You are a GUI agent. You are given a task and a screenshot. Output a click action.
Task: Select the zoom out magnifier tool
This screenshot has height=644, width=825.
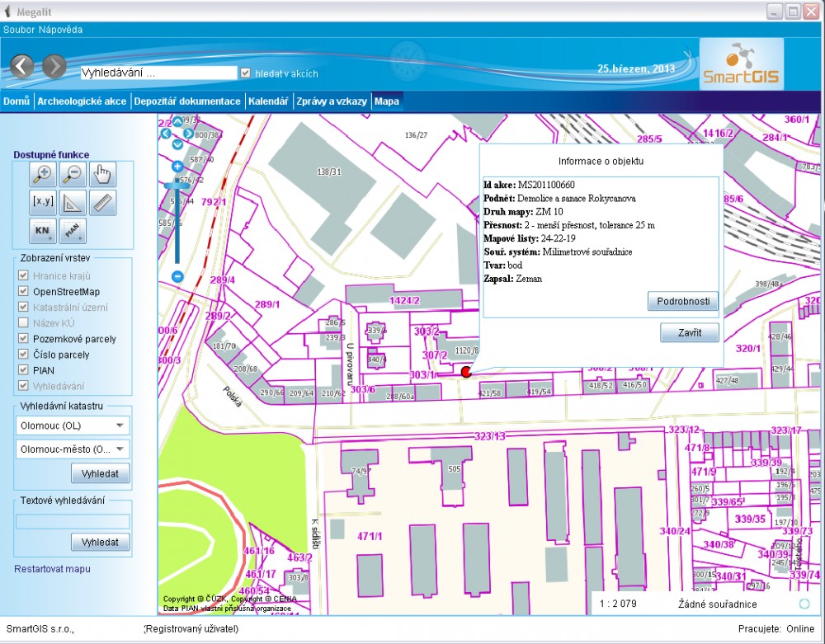click(73, 174)
